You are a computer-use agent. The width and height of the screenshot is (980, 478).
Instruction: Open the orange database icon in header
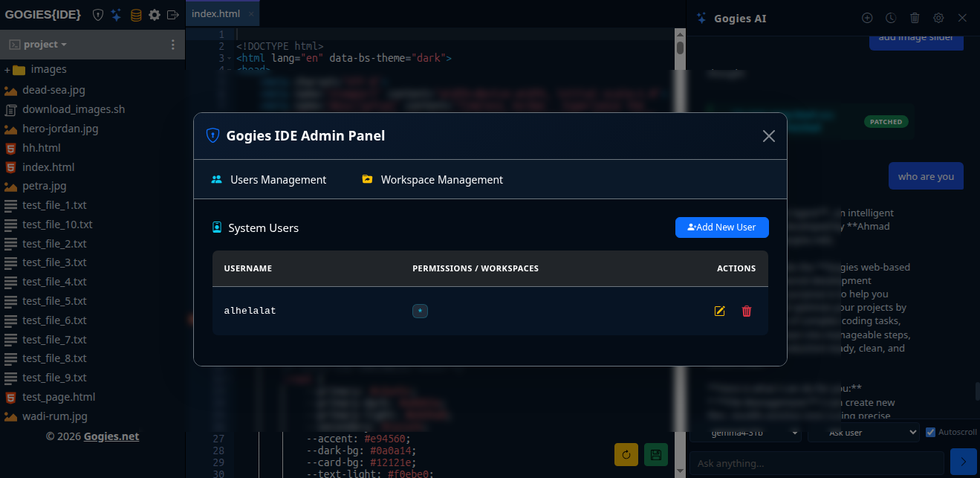click(135, 15)
